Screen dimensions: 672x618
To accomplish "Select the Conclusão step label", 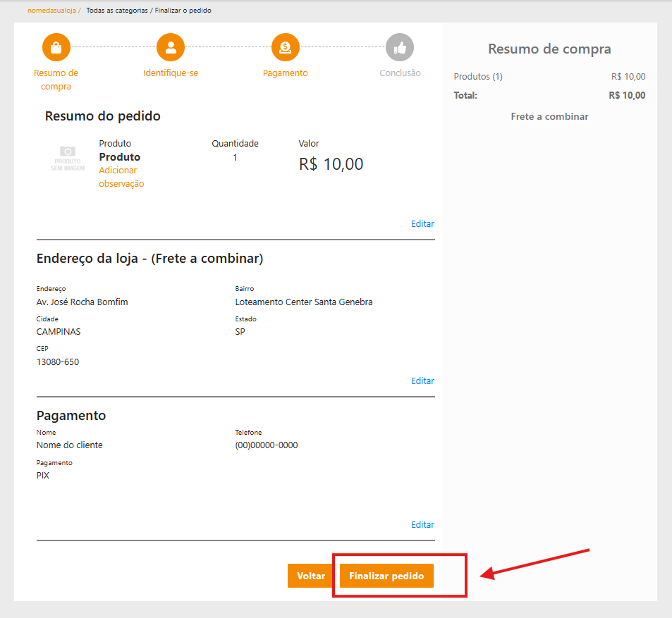I will [400, 73].
